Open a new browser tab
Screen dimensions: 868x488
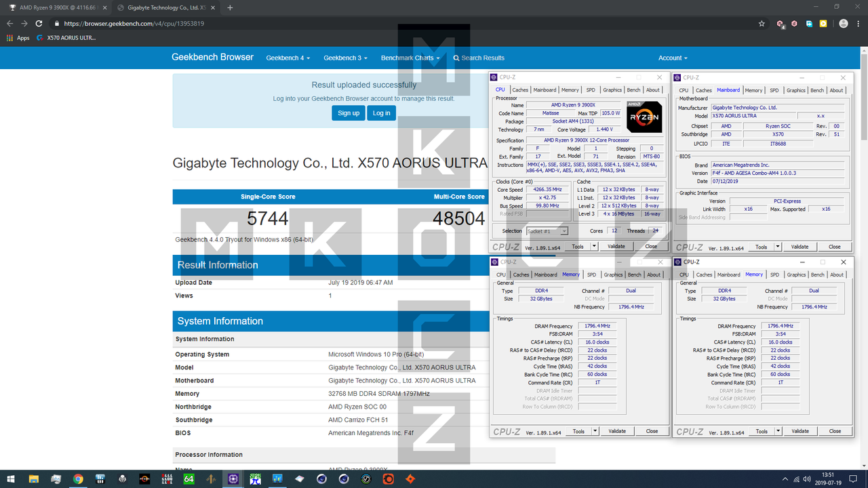(230, 7)
